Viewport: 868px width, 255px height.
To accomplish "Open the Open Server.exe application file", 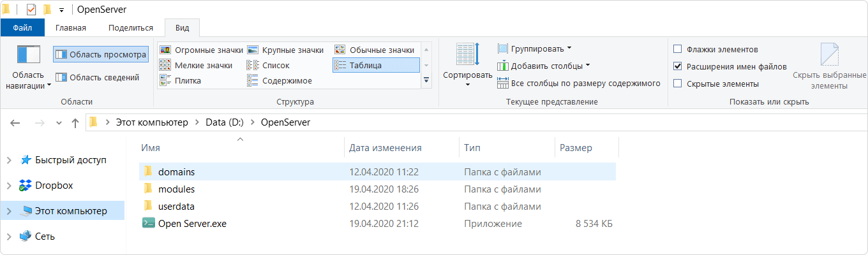I will 192,224.
